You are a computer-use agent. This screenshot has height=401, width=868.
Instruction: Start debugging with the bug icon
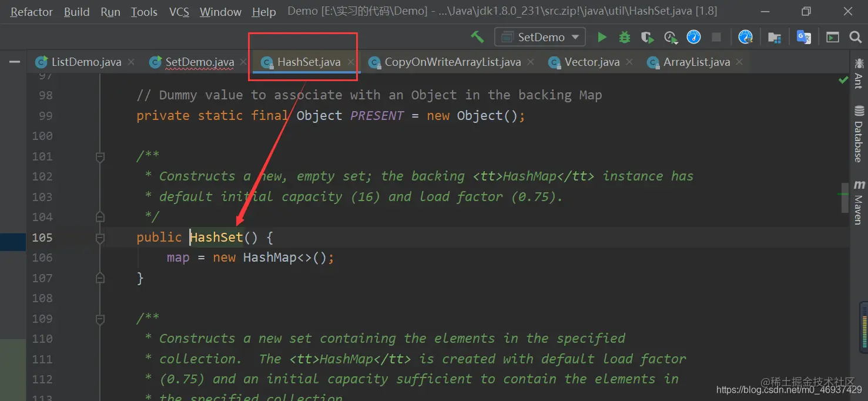(624, 37)
